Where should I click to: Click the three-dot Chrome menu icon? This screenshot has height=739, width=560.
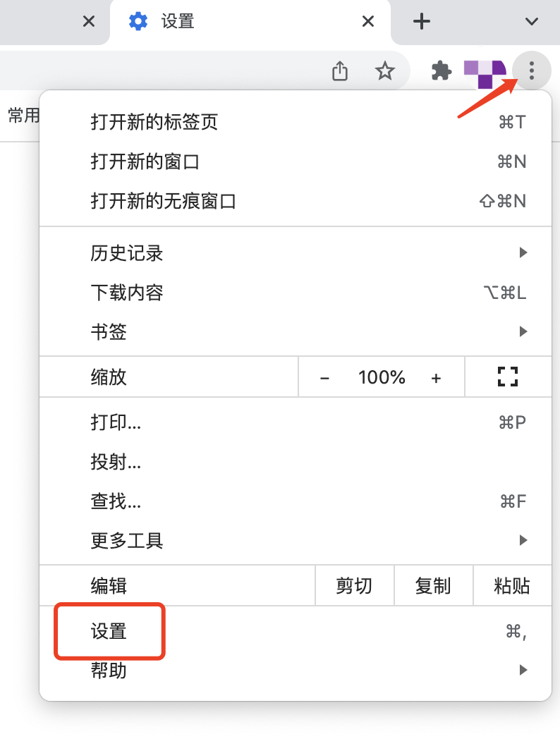click(x=532, y=71)
